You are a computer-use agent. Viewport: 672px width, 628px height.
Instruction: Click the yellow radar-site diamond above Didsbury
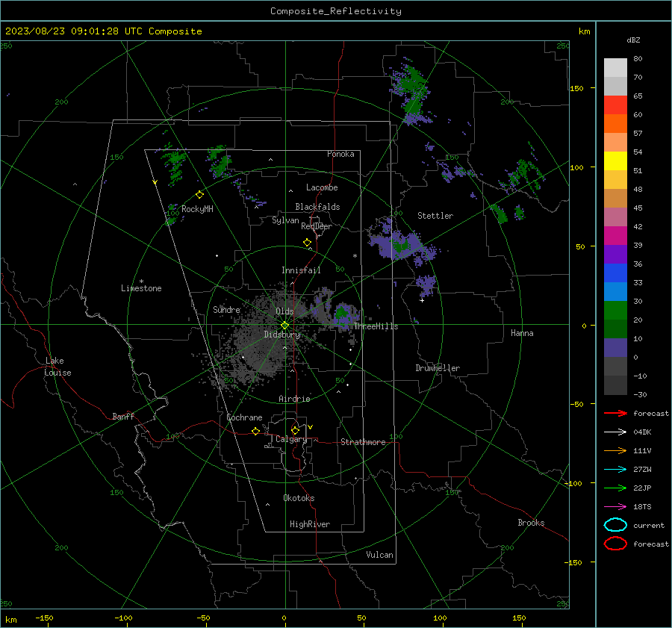285,325
